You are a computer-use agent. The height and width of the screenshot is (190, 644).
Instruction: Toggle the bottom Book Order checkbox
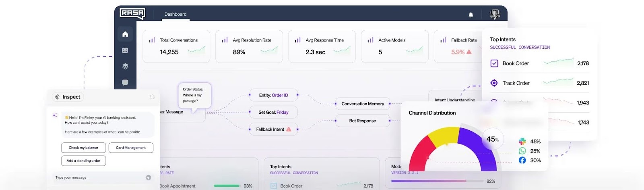(274, 186)
